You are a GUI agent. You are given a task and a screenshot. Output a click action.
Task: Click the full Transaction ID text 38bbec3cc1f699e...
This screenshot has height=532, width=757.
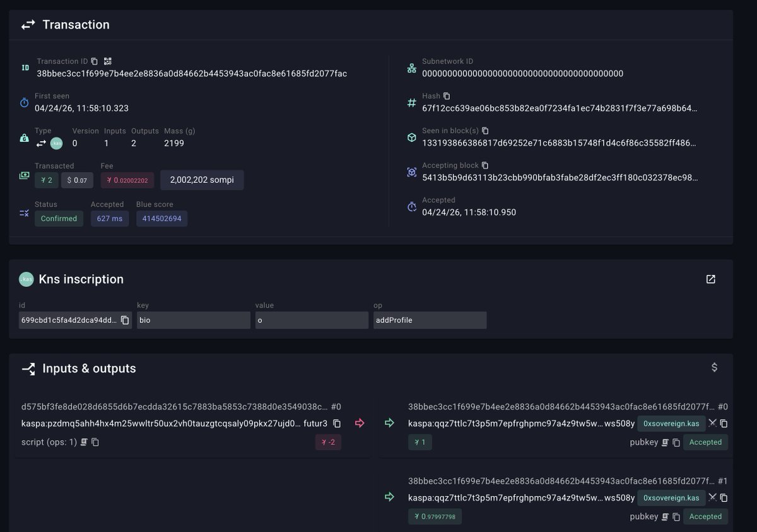click(x=192, y=74)
